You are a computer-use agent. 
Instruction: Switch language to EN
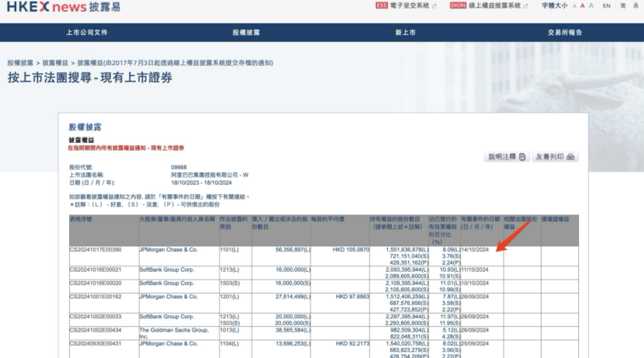click(607, 5)
